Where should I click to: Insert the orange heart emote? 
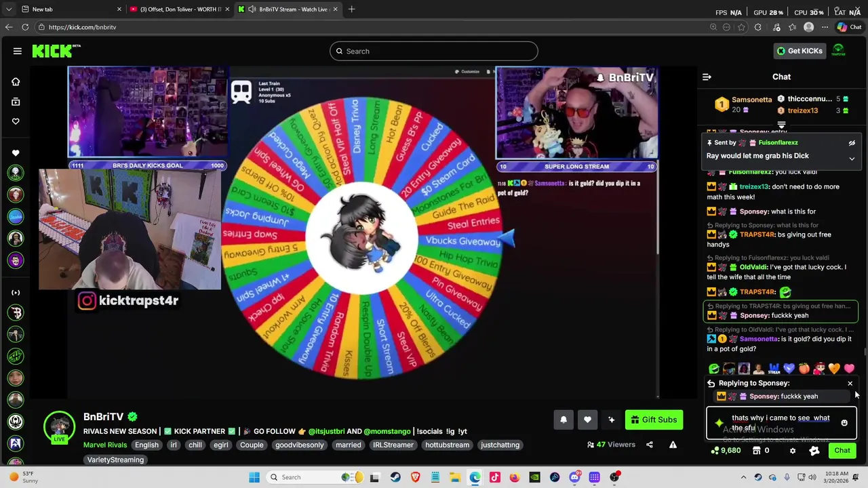[834, 369]
